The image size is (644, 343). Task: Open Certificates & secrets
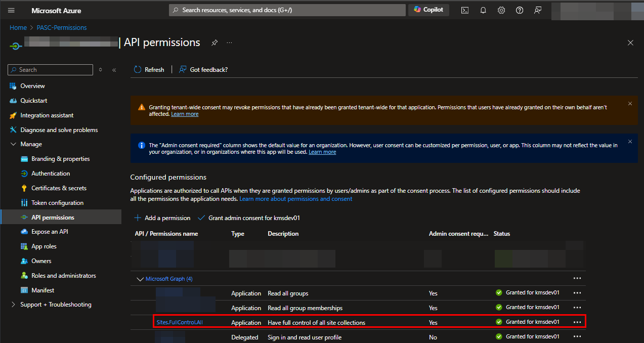pyautogui.click(x=59, y=188)
